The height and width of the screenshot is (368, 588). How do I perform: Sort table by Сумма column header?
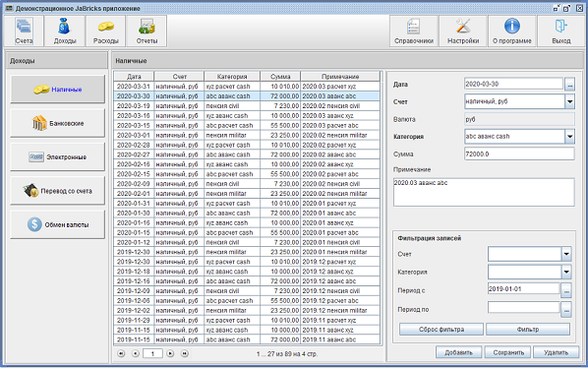pyautogui.click(x=280, y=76)
